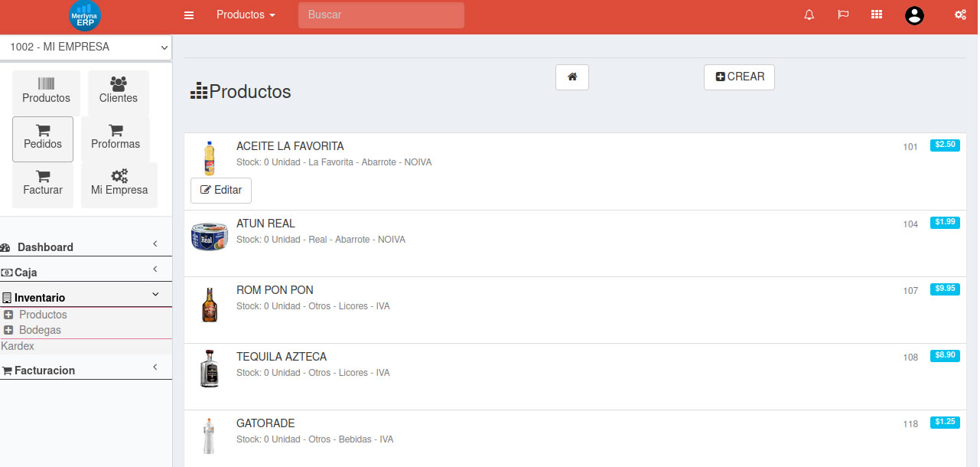Open the notifications bell icon
980x467 pixels.
coord(809,15)
